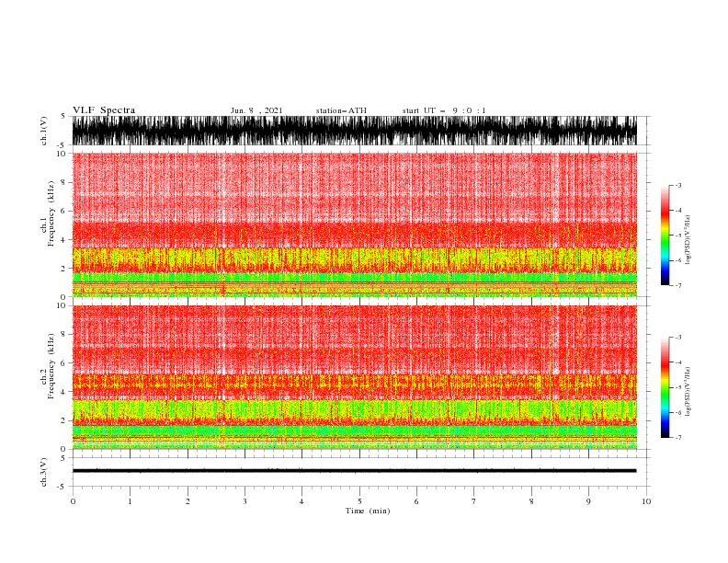The height and width of the screenshot is (563, 728).
Task: Click the ch.1 spectrogram "2" kHz tick label
Action: click(63, 269)
